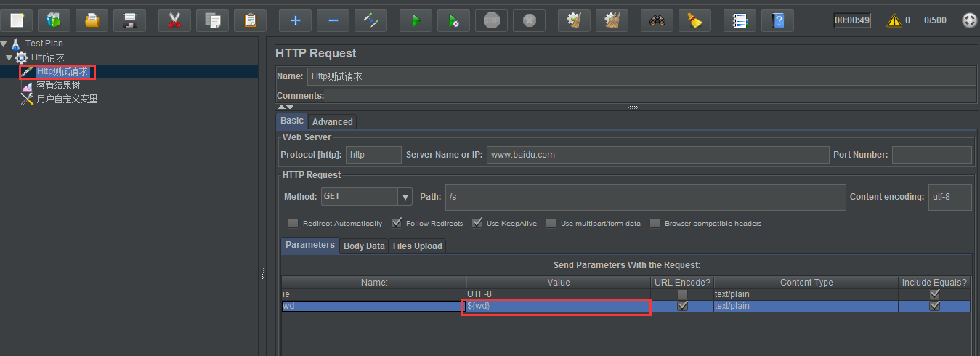Collapse the Test Plan tree node
The height and width of the screenshot is (356, 980).
(x=4, y=44)
